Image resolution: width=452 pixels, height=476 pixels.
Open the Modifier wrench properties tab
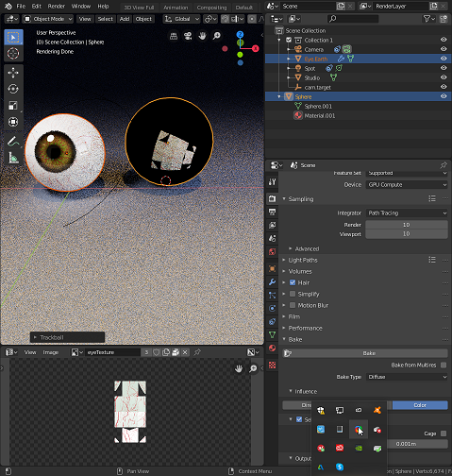(273, 281)
